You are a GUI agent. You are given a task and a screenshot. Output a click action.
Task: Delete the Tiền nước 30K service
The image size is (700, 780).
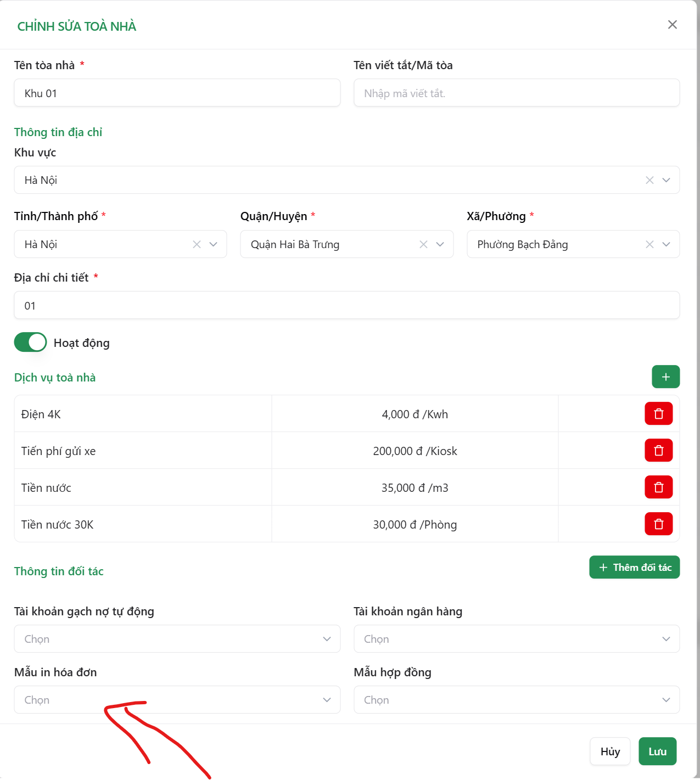click(x=658, y=524)
